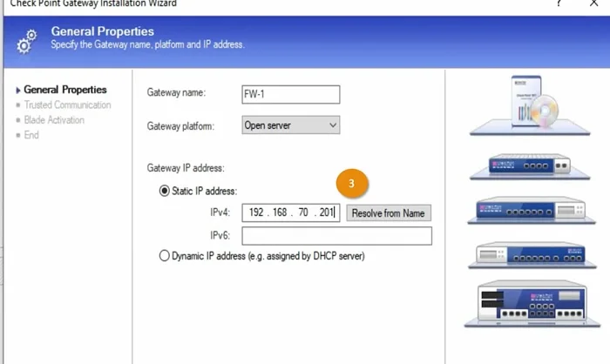The image size is (610, 364).
Task: Click the Gateway platform label
Action: click(180, 126)
